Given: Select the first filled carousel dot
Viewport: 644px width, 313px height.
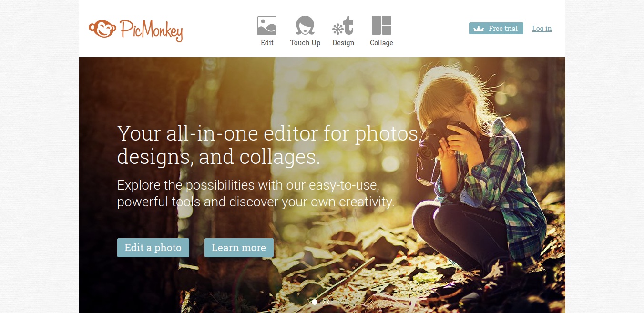Looking at the screenshot, I should pos(315,302).
